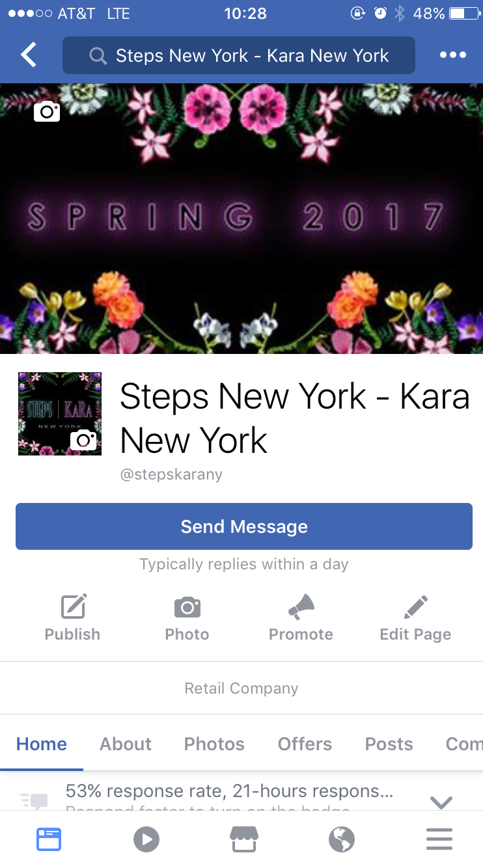Open notifications globe icon
Viewport: 483px width, 868px height.
coord(342,839)
